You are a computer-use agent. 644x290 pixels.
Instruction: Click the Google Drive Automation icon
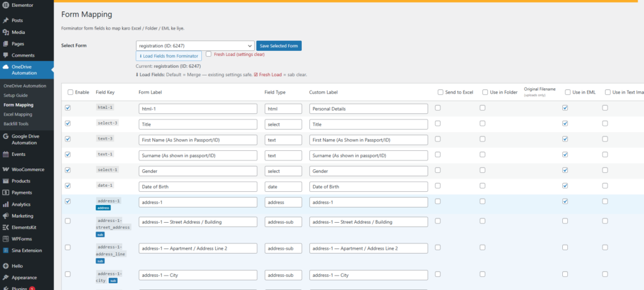(6, 137)
